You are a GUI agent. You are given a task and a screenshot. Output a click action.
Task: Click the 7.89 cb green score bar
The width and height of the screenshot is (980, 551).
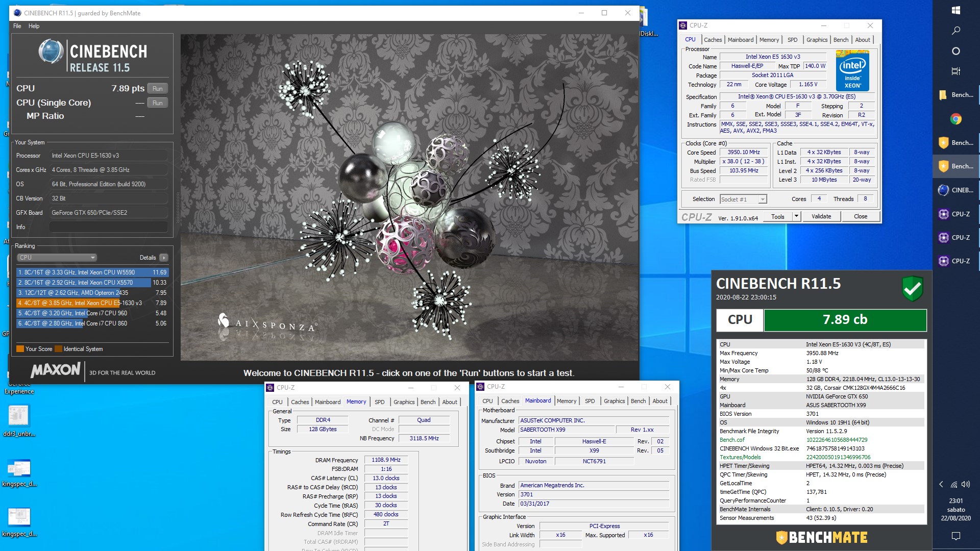tap(845, 320)
